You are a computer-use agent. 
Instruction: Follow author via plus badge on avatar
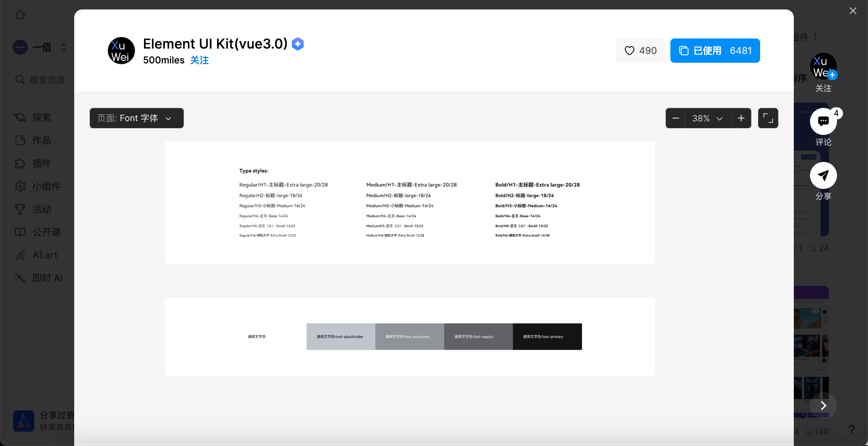click(832, 75)
